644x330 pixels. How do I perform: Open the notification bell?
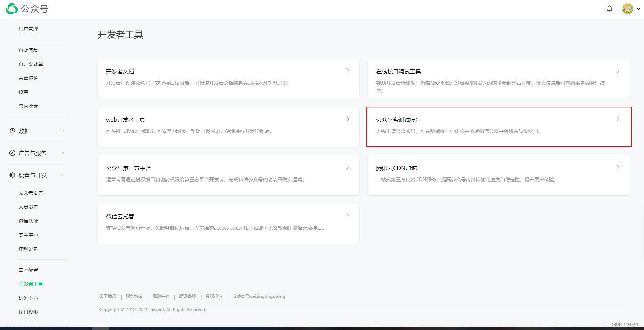pos(610,9)
